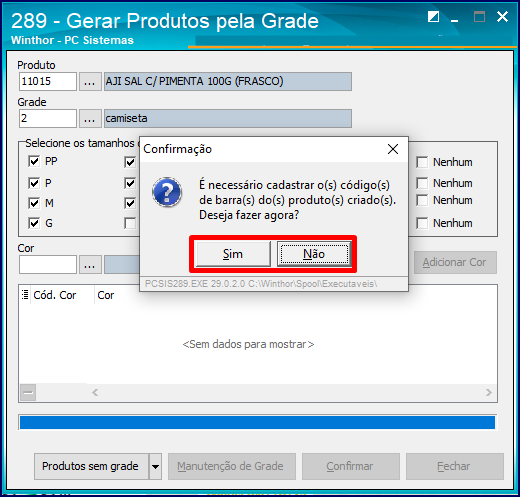Click the Grade code field

point(48,118)
